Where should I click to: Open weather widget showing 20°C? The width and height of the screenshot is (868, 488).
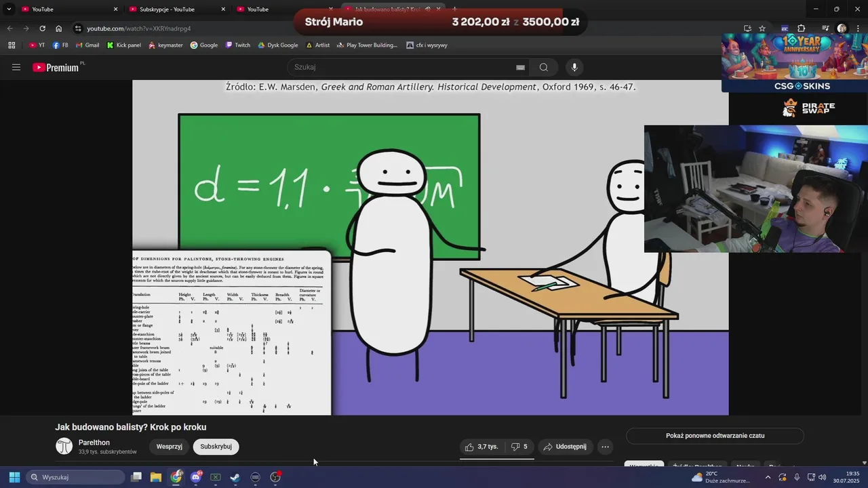coord(721,477)
